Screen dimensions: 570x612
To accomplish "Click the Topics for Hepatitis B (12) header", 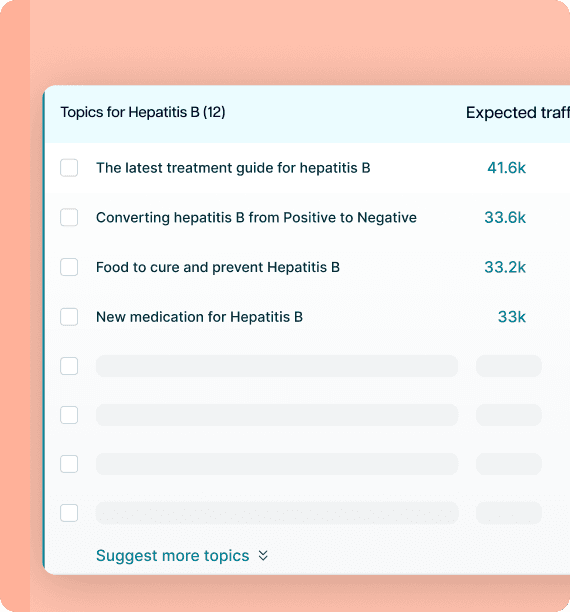I will tap(143, 112).
